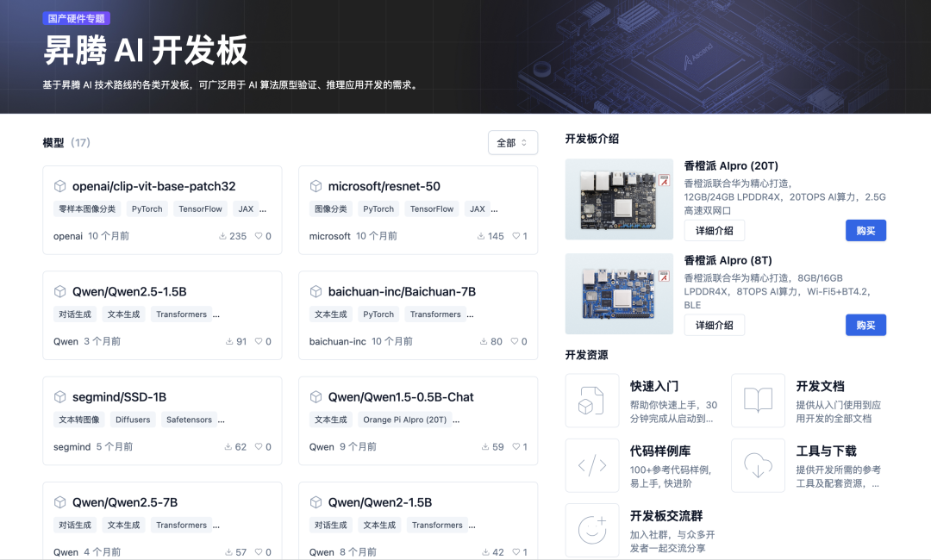Expand more tags on the Baichuan-7B card

[471, 315]
